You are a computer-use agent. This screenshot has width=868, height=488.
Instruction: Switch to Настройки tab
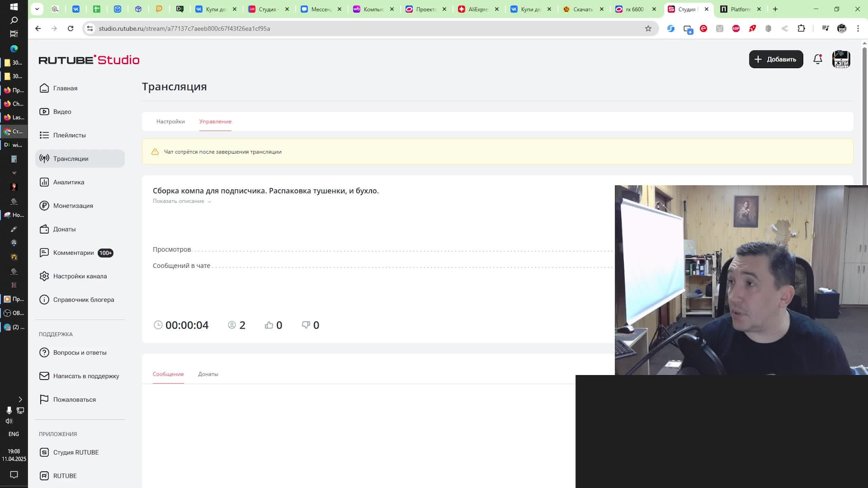pyautogui.click(x=170, y=121)
